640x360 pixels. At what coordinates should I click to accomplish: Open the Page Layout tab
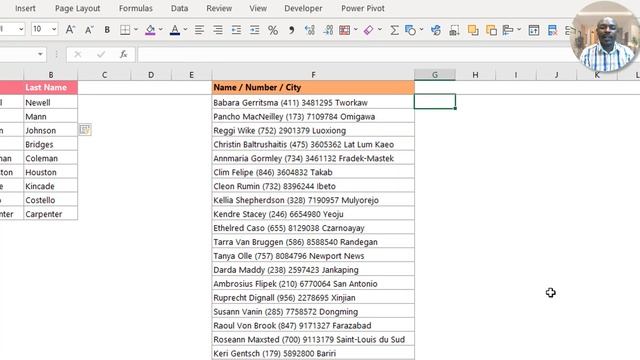pyautogui.click(x=78, y=8)
